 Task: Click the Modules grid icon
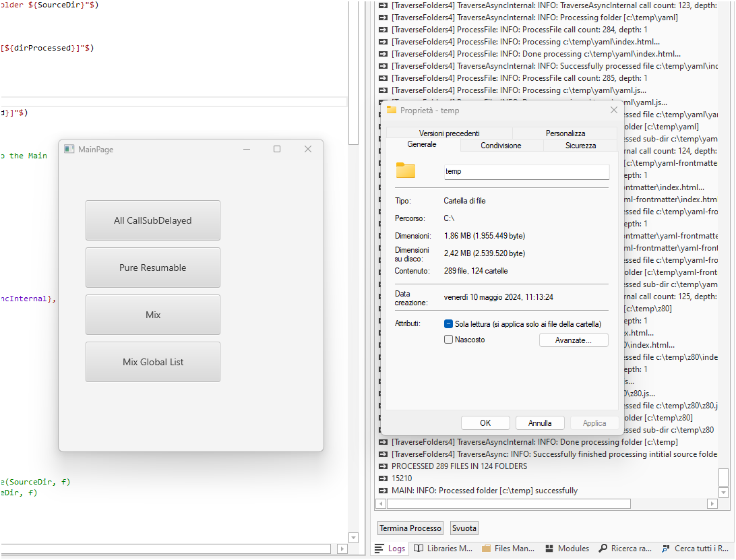pos(549,549)
